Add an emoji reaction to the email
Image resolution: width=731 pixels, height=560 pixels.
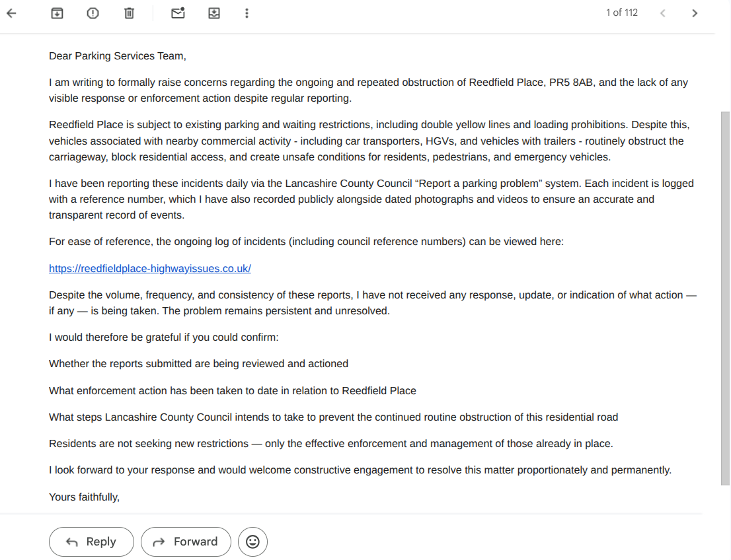252,542
